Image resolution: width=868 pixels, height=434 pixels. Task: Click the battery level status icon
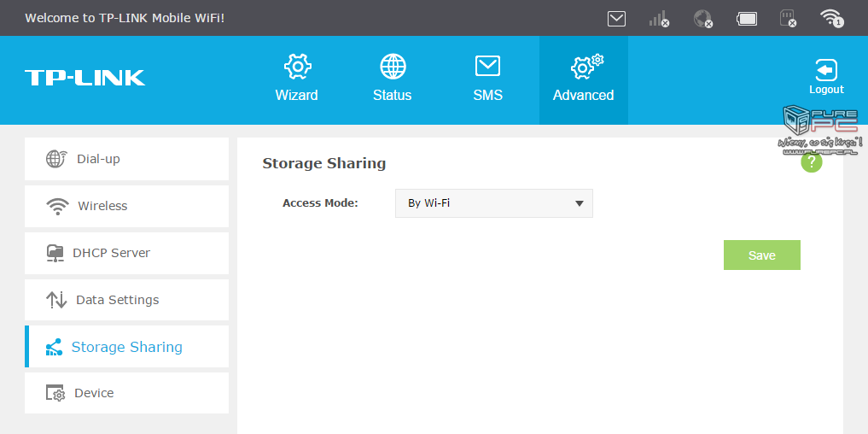747,18
